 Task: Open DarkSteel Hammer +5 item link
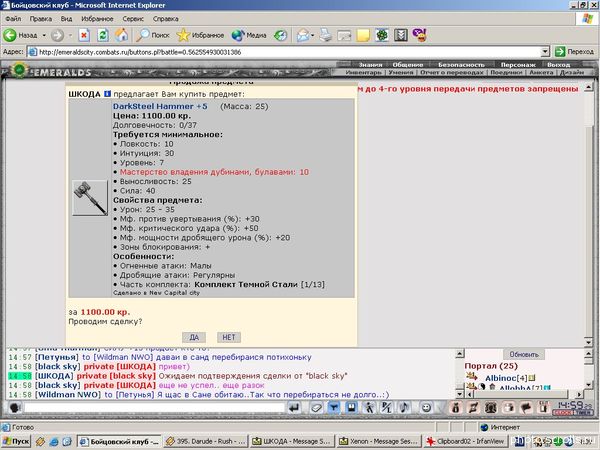[160, 106]
